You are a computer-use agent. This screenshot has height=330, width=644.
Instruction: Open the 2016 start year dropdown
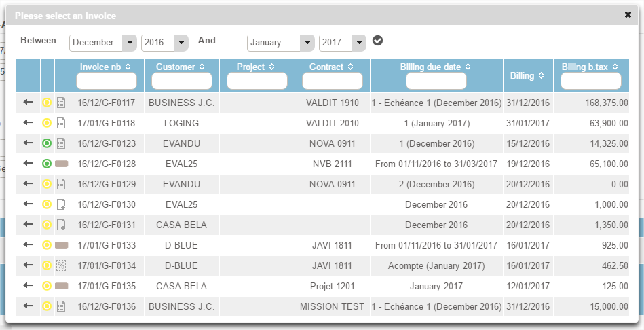[180, 43]
